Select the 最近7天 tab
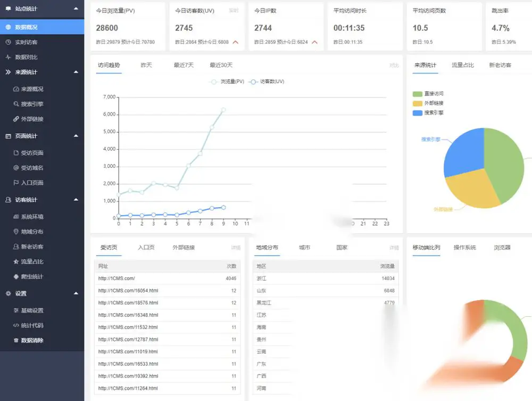 (184, 65)
